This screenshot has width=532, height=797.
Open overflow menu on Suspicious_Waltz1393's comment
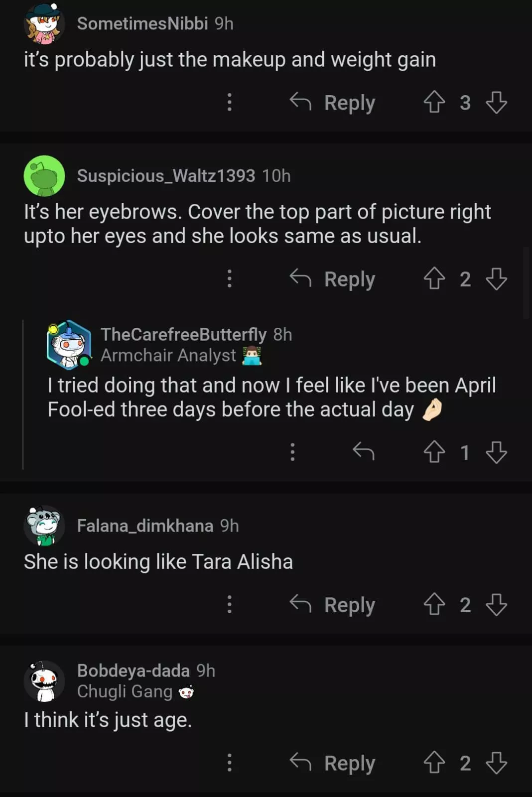[x=229, y=278]
